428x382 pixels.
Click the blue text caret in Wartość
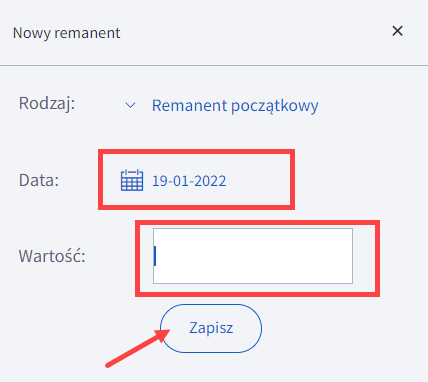point(155,256)
